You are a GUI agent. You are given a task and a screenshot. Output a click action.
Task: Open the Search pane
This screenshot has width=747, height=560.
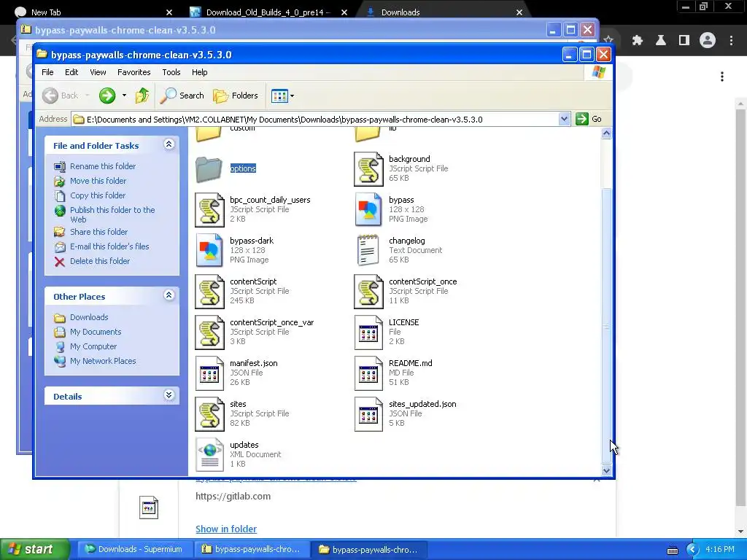182,96
